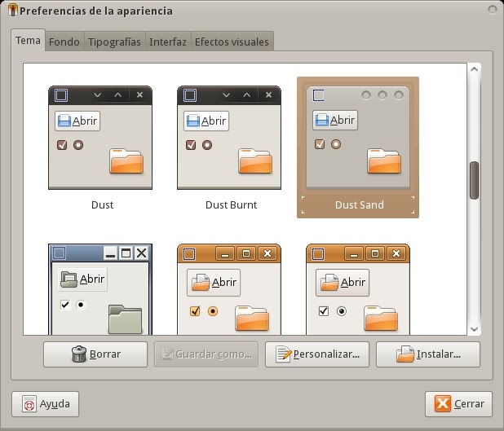Click the Dust label text

(x=102, y=205)
